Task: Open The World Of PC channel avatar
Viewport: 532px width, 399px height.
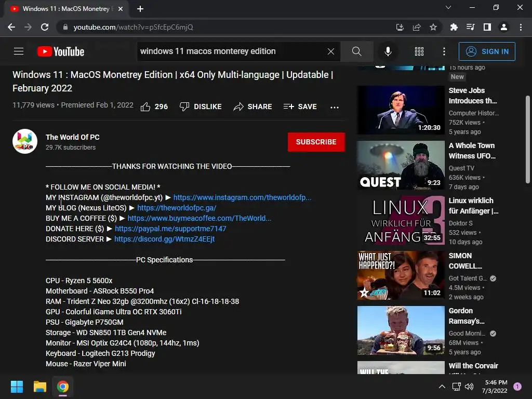Action: click(25, 141)
